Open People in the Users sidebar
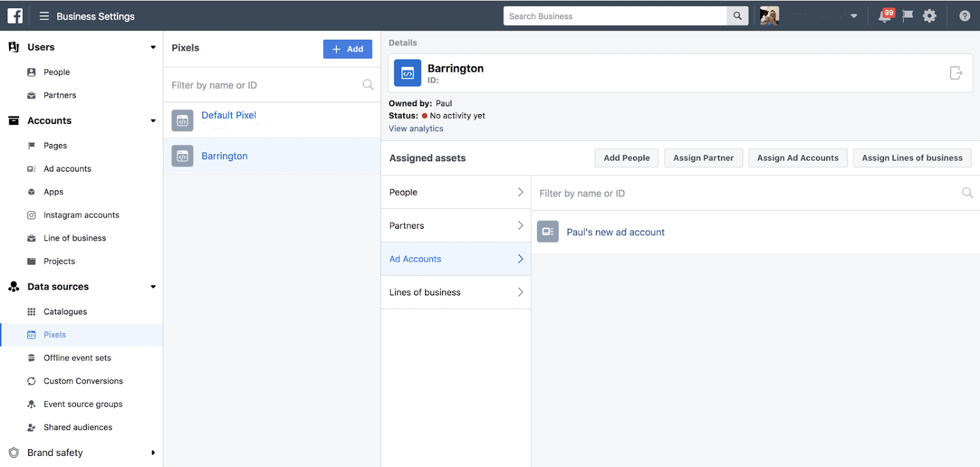This screenshot has height=467, width=980. (x=56, y=72)
